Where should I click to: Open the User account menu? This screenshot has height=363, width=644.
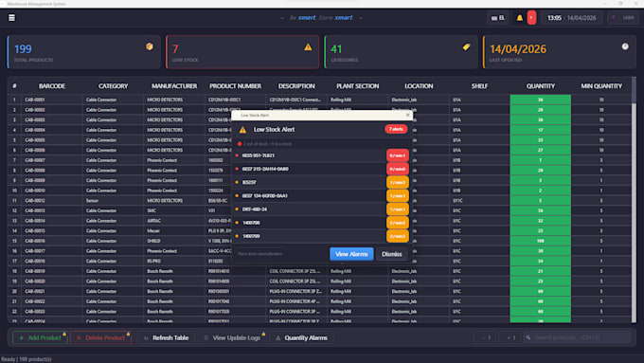point(623,18)
